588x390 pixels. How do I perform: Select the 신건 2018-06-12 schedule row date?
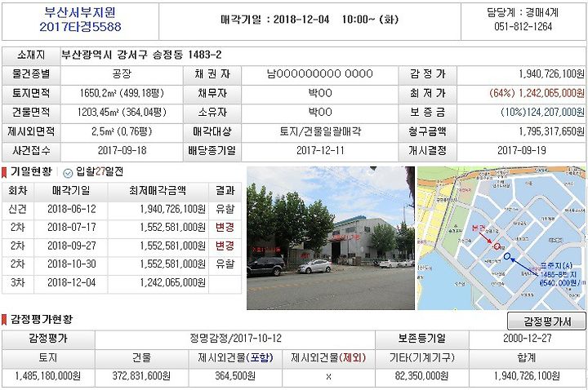pos(71,209)
